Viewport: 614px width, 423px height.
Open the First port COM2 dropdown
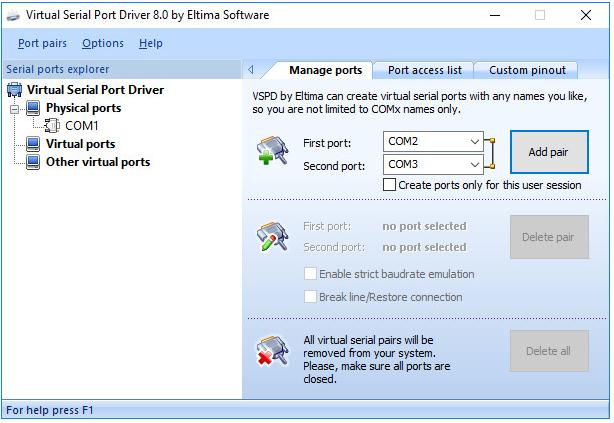[473, 142]
